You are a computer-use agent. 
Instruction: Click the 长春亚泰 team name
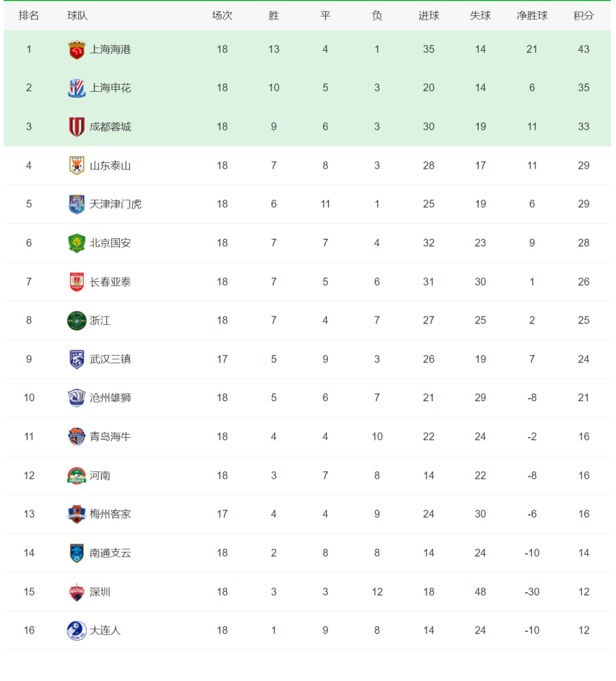tap(110, 282)
